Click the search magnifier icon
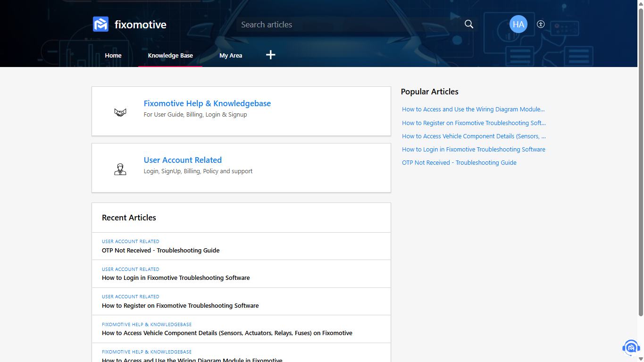The image size is (644, 362). click(x=468, y=24)
